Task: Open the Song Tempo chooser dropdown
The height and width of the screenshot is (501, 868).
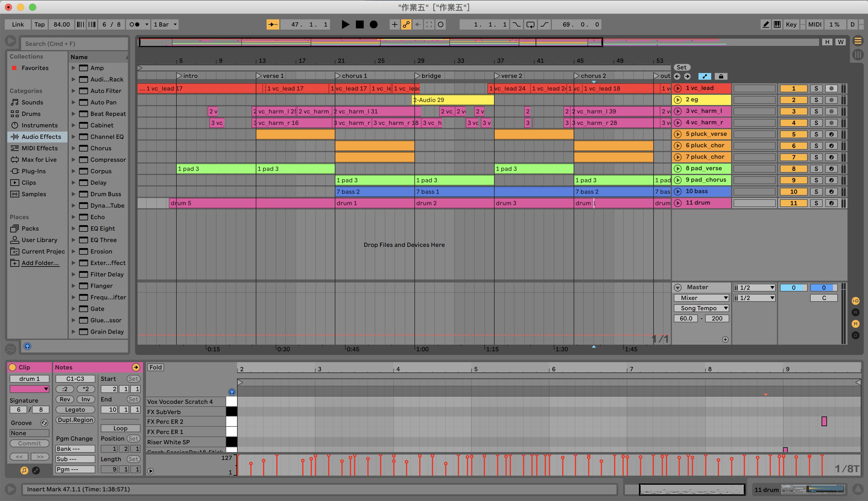Action: point(701,308)
